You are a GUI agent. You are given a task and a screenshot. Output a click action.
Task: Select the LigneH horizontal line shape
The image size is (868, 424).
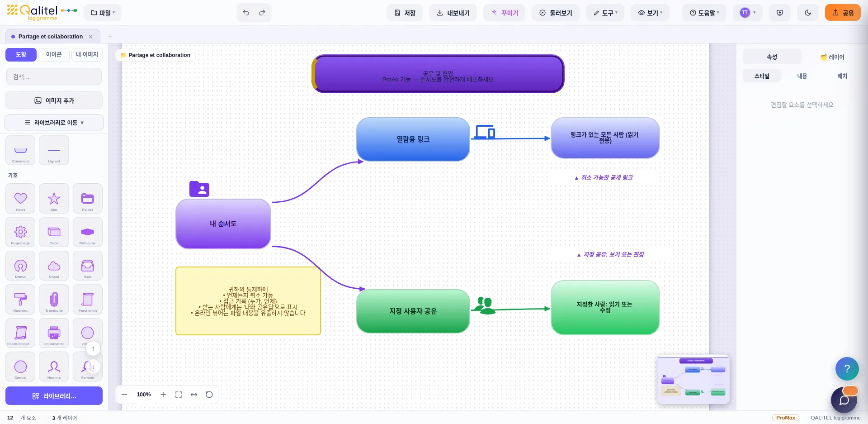tap(54, 150)
